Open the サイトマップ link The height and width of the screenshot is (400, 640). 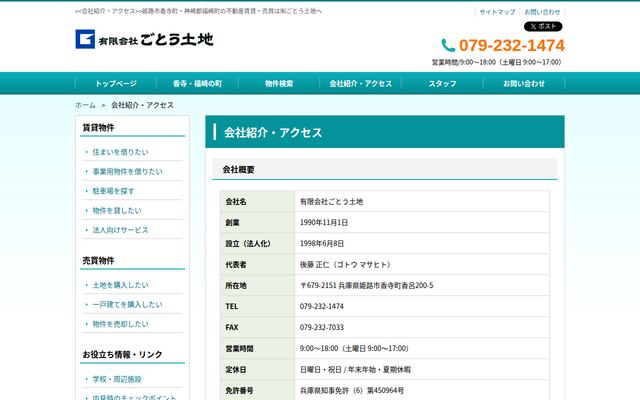pos(497,12)
